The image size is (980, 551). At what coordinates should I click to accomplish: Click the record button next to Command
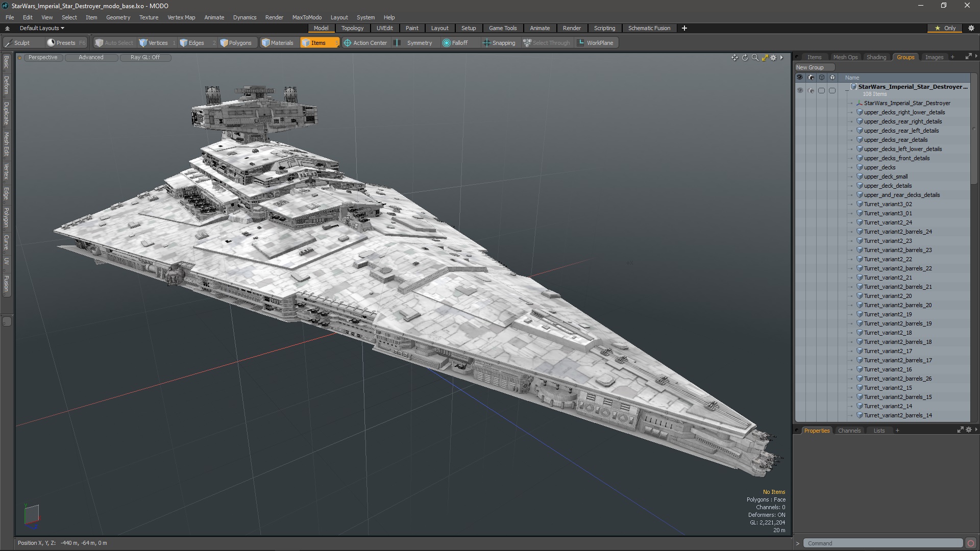coord(971,543)
